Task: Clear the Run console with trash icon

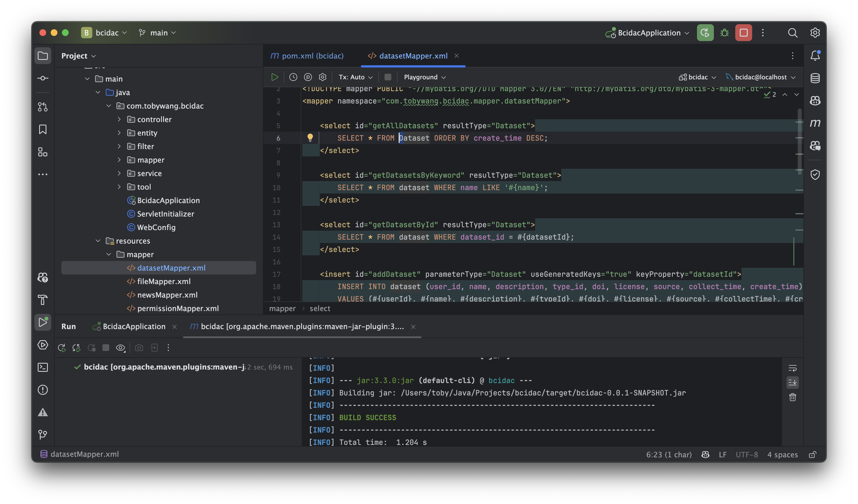Action: tap(793, 397)
